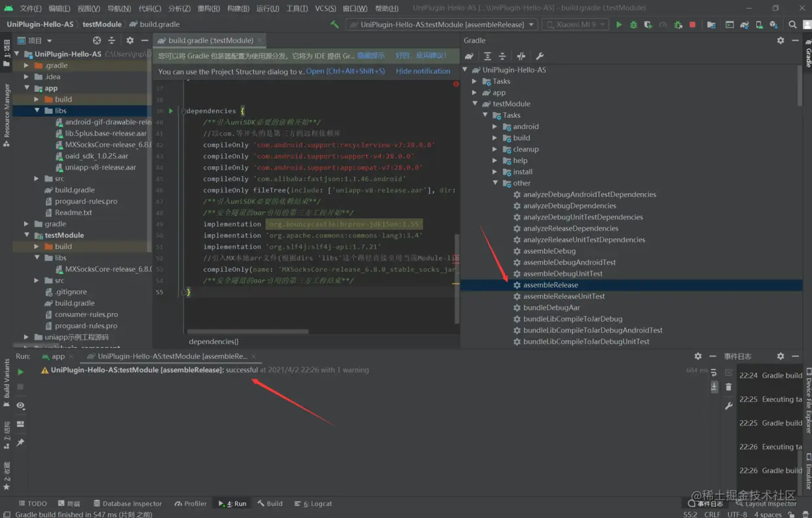Run the assembleDebug Gradle task
812x518 pixels.
point(549,251)
